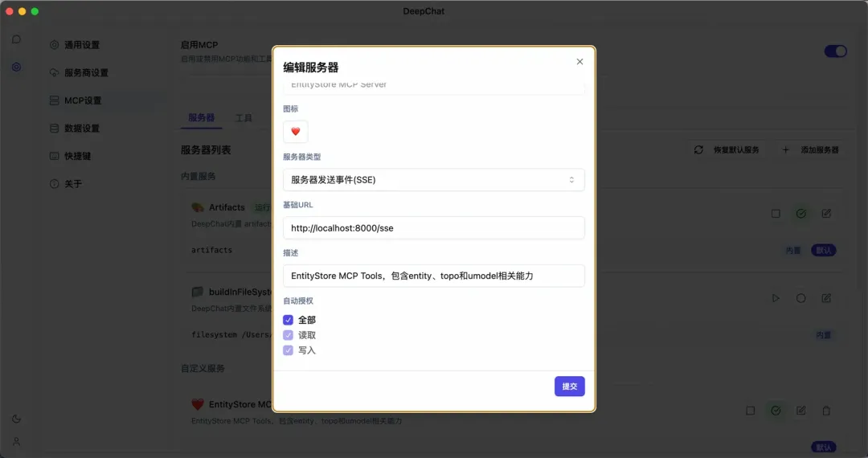Click the 自定义服务 section label

pyautogui.click(x=203, y=368)
